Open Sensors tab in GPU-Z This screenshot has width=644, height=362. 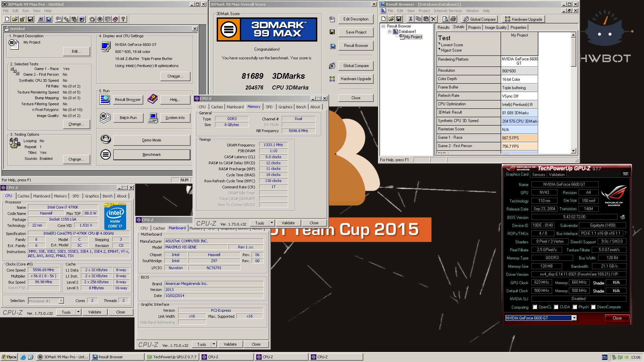coord(539,175)
